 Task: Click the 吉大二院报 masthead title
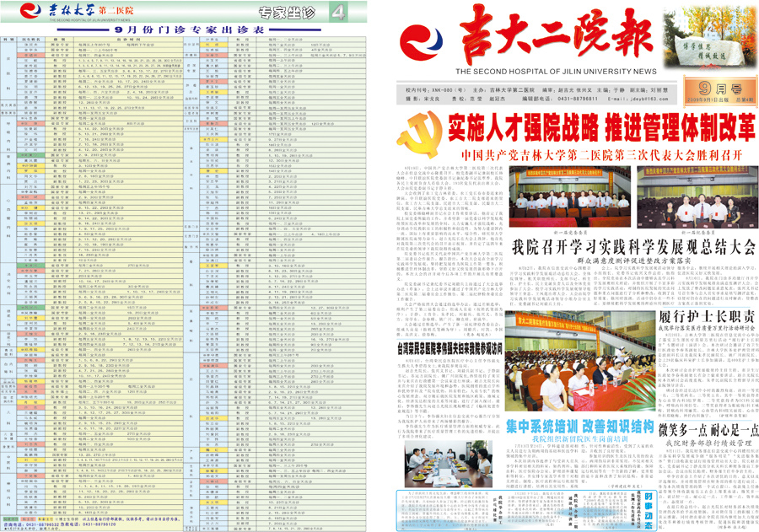pyautogui.click(x=557, y=35)
